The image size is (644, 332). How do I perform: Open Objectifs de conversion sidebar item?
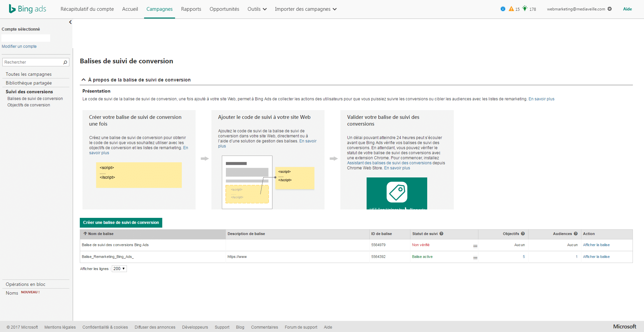pyautogui.click(x=29, y=105)
